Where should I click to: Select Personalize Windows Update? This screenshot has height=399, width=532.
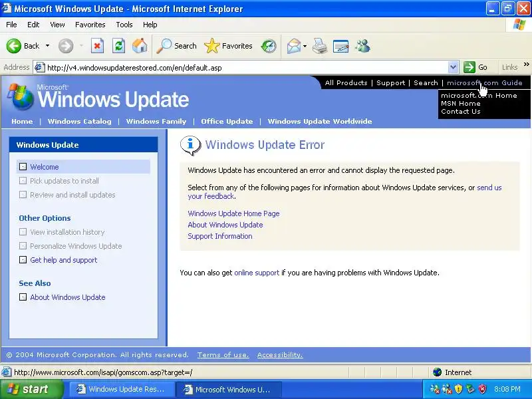[76, 246]
